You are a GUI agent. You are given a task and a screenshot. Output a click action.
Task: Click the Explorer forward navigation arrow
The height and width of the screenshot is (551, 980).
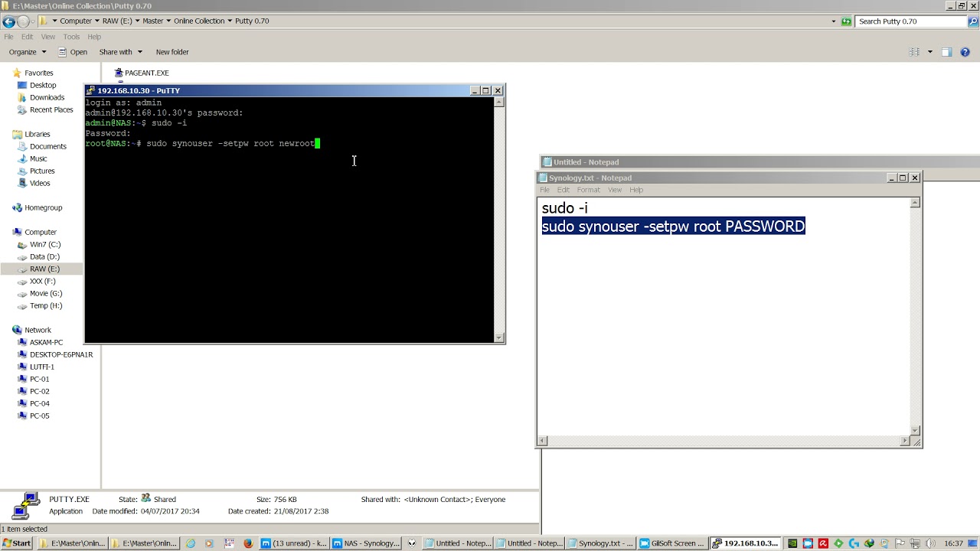tap(23, 21)
